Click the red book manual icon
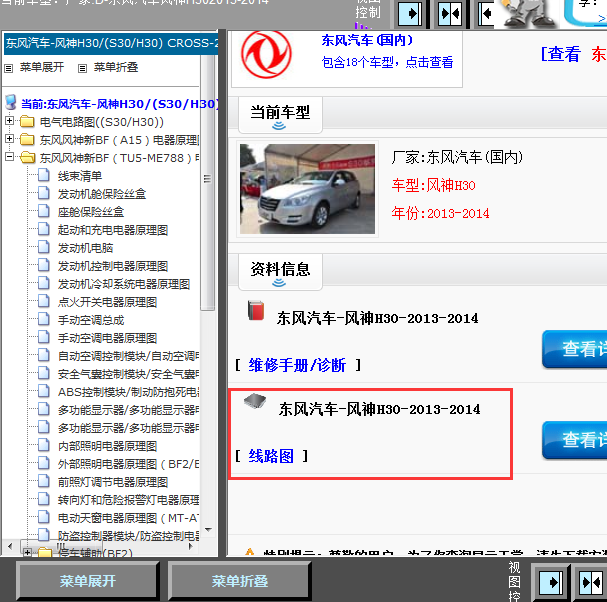The width and height of the screenshot is (607, 602). pos(256,310)
